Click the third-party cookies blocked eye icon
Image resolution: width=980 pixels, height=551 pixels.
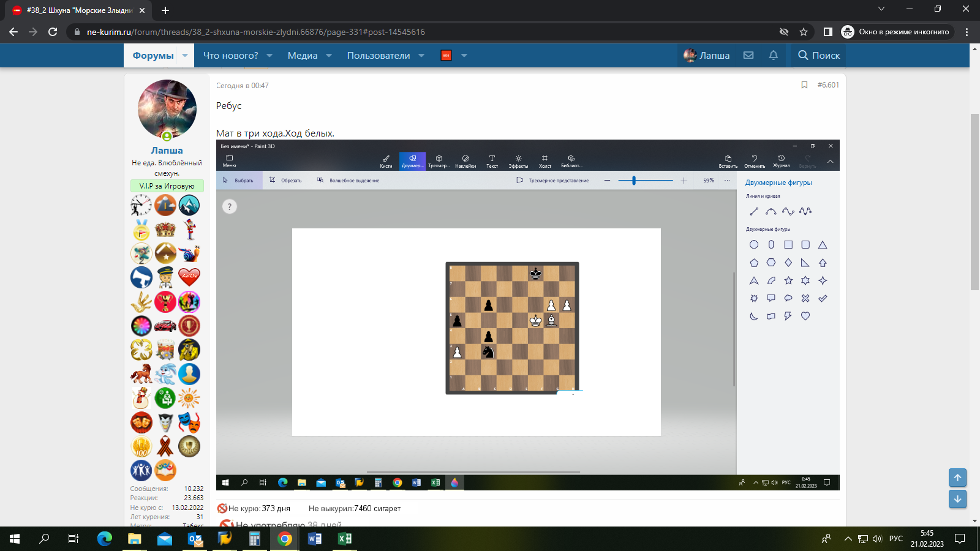[783, 32]
